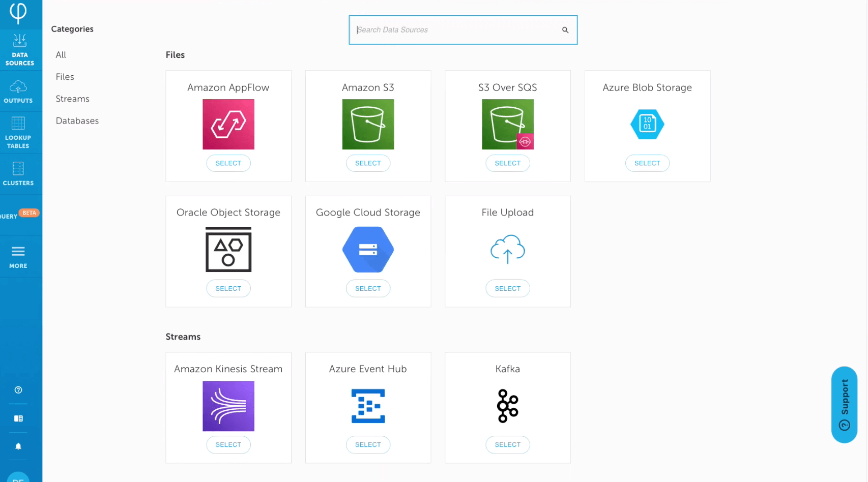Click the help question mark icon
This screenshot has width=868, height=482.
(18, 390)
